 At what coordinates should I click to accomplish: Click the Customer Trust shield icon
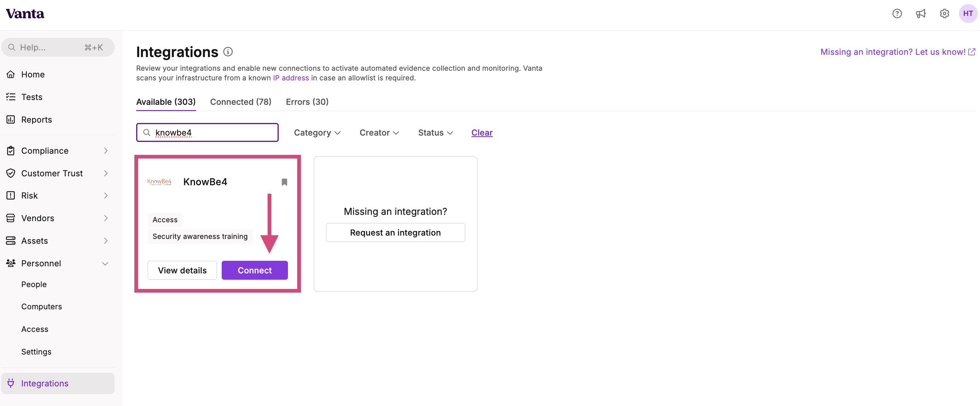11,173
